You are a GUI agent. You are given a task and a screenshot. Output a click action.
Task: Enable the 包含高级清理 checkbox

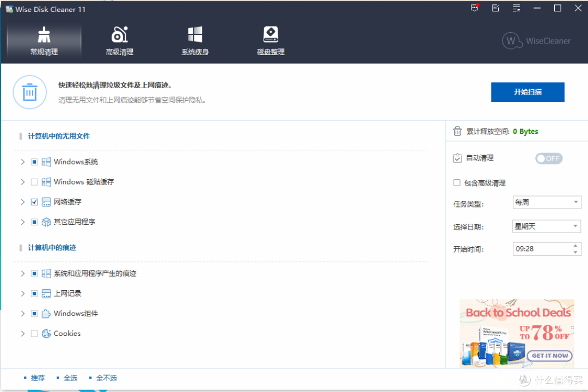(457, 183)
